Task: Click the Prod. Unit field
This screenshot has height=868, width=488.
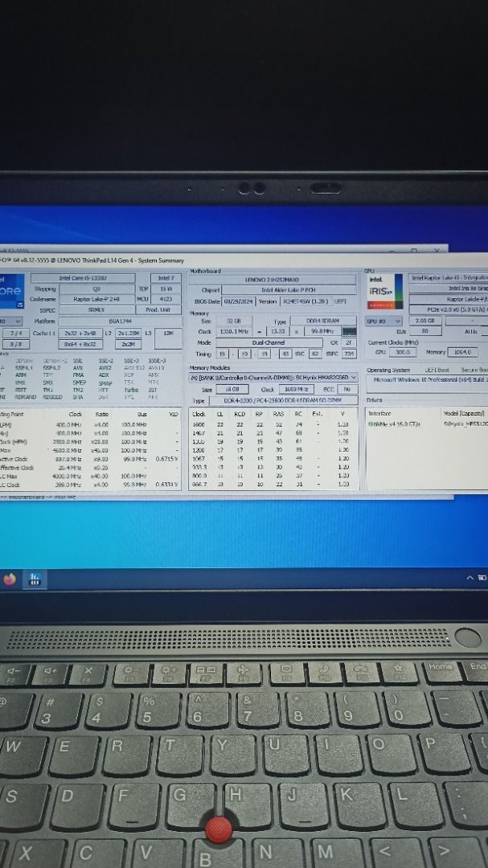Action: pos(158,310)
